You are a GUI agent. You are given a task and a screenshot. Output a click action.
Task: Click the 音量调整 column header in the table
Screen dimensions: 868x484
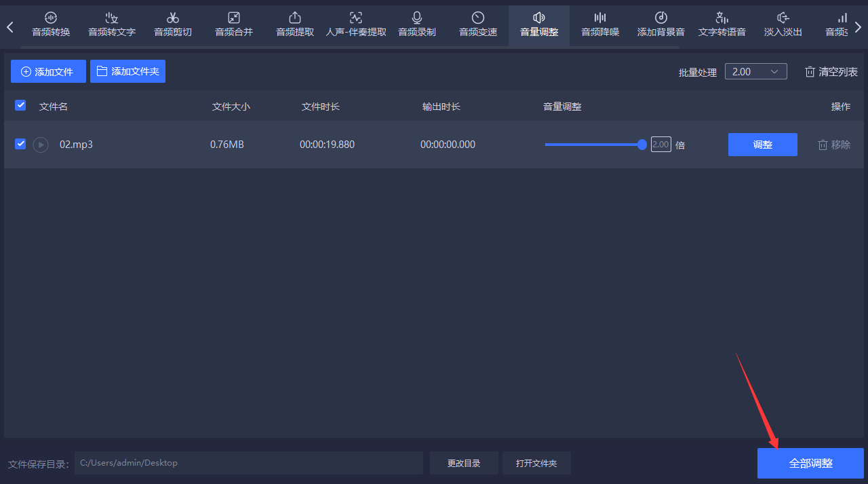pyautogui.click(x=562, y=107)
